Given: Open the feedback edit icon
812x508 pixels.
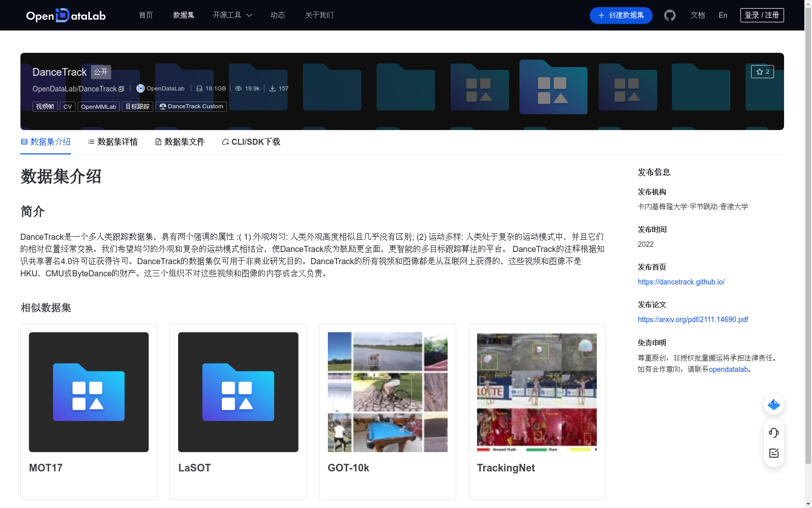Looking at the screenshot, I should (x=774, y=453).
